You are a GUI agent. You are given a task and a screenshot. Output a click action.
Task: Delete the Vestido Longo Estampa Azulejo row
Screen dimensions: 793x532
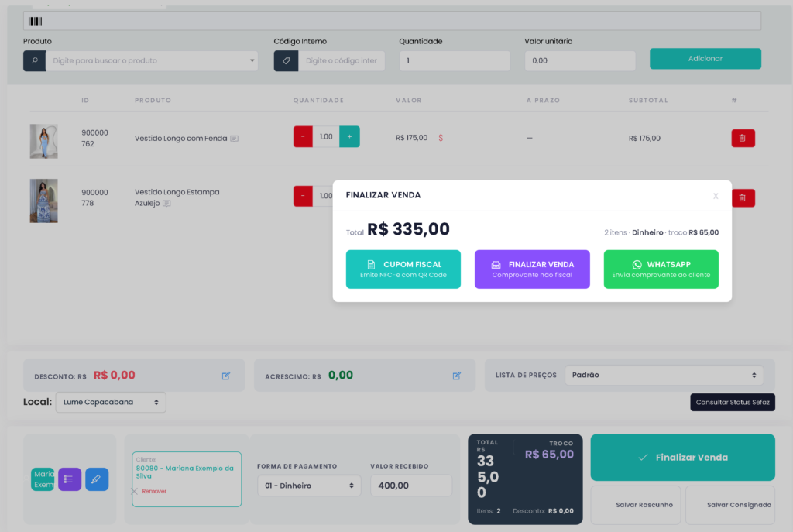point(743,197)
